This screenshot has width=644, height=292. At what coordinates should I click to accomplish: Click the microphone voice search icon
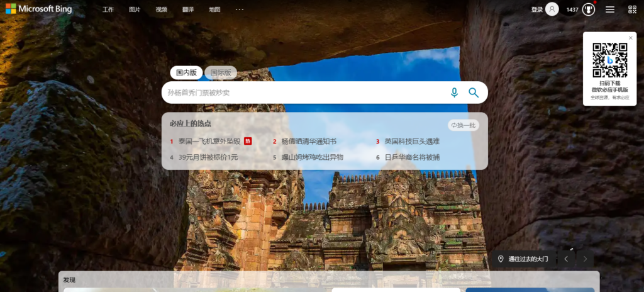[454, 93]
